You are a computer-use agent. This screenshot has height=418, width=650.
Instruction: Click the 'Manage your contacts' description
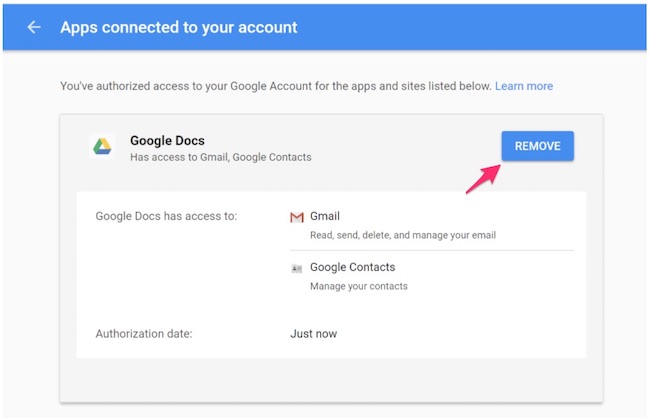pyautogui.click(x=358, y=286)
